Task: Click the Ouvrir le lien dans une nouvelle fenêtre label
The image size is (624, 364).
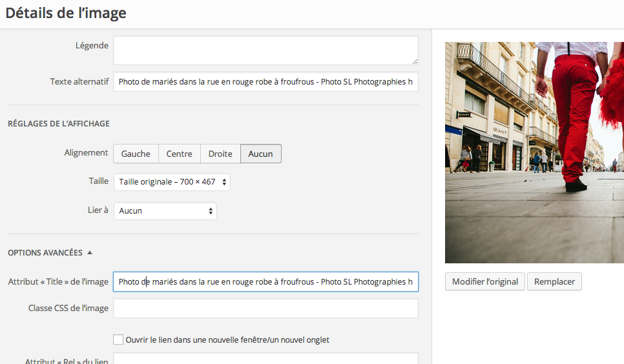Action: (x=227, y=339)
